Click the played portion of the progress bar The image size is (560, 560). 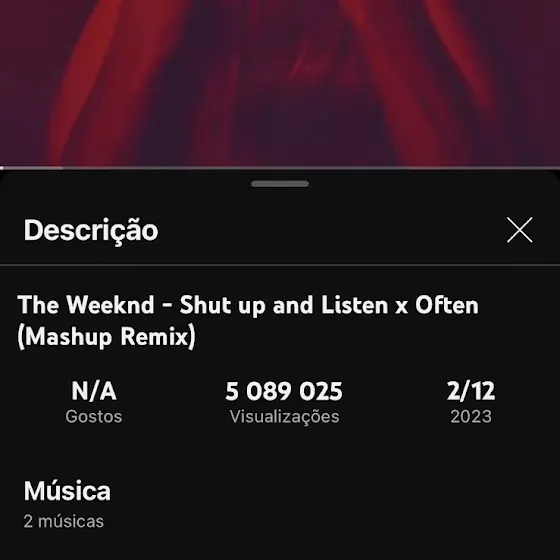pyautogui.click(x=31, y=167)
